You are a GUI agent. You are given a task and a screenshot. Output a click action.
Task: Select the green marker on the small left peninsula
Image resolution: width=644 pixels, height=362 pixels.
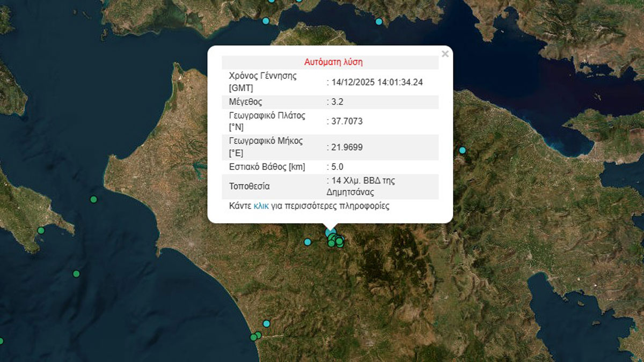click(41, 231)
